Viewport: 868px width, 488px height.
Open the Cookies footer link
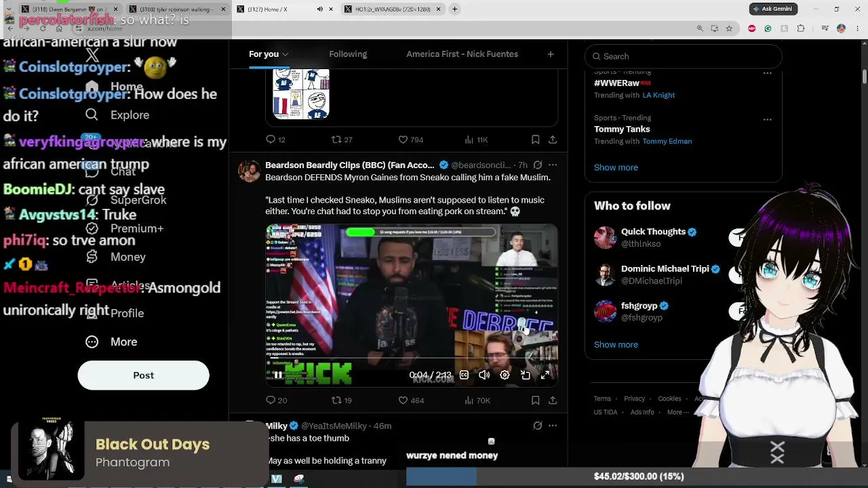pyautogui.click(x=669, y=399)
